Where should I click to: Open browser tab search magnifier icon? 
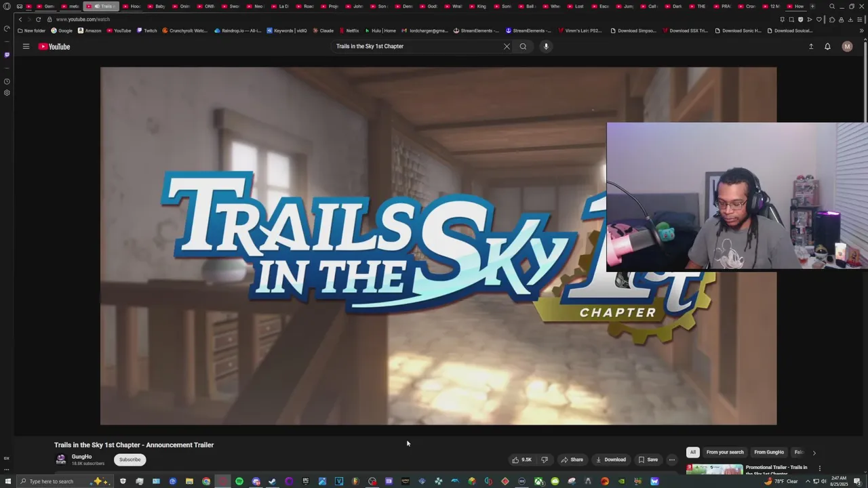832,6
